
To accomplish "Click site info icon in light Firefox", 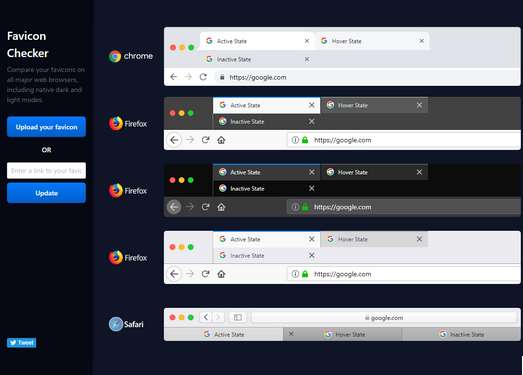I will (295, 274).
